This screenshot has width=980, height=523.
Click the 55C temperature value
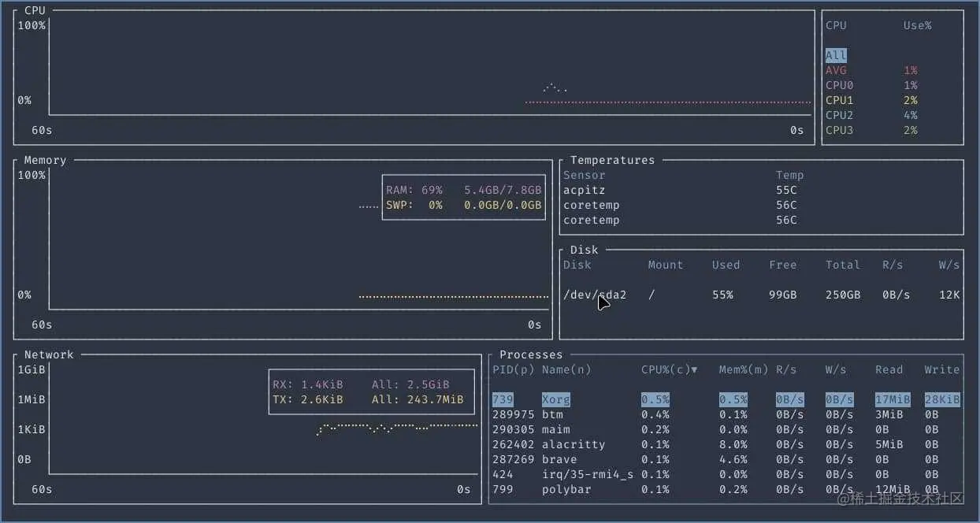click(786, 190)
